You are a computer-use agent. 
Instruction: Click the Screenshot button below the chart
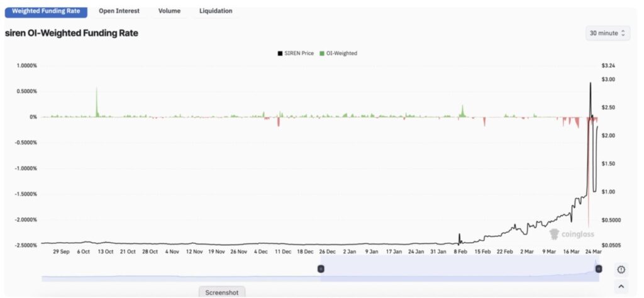pos(222,292)
